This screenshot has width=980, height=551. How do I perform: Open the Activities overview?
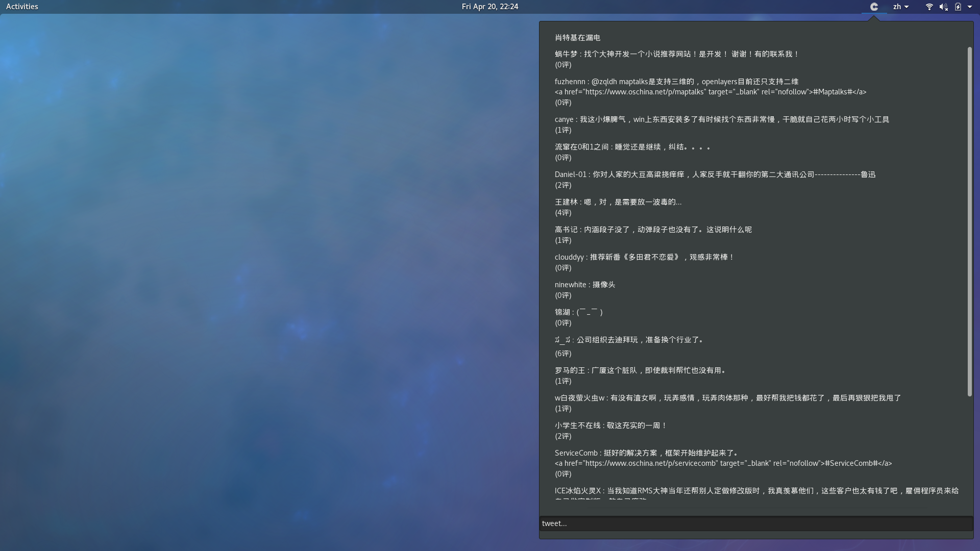click(x=22, y=7)
